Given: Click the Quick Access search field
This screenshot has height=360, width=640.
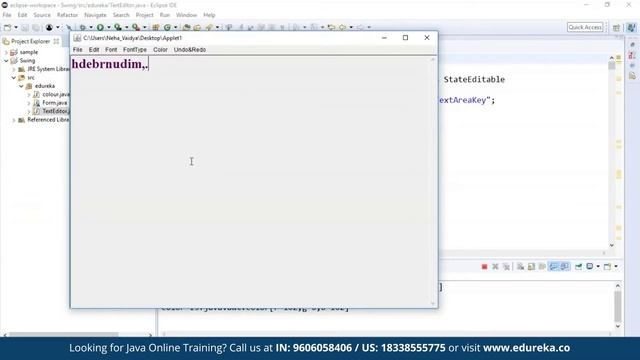Looking at the screenshot, I should click(x=585, y=27).
